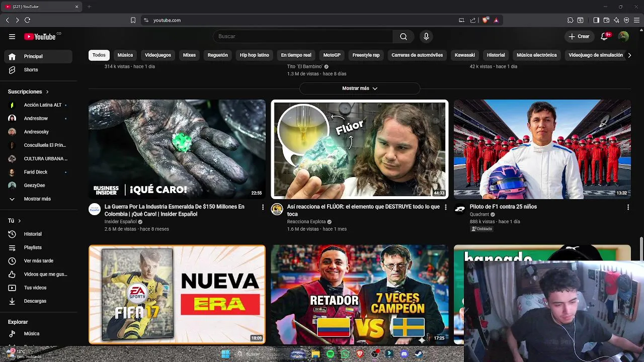This screenshot has width=644, height=362.
Task: Open the Farid Dieck subscription
Action: click(x=38, y=172)
